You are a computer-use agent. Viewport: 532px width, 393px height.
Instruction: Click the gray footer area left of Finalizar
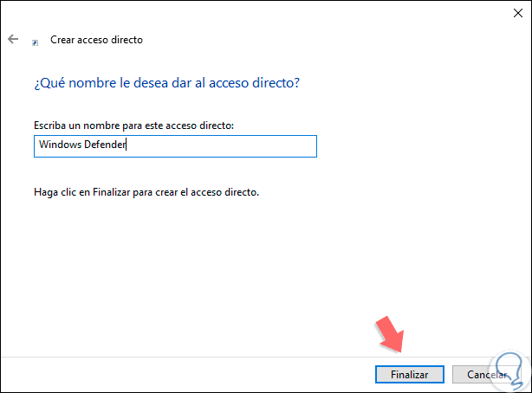pos(173,373)
